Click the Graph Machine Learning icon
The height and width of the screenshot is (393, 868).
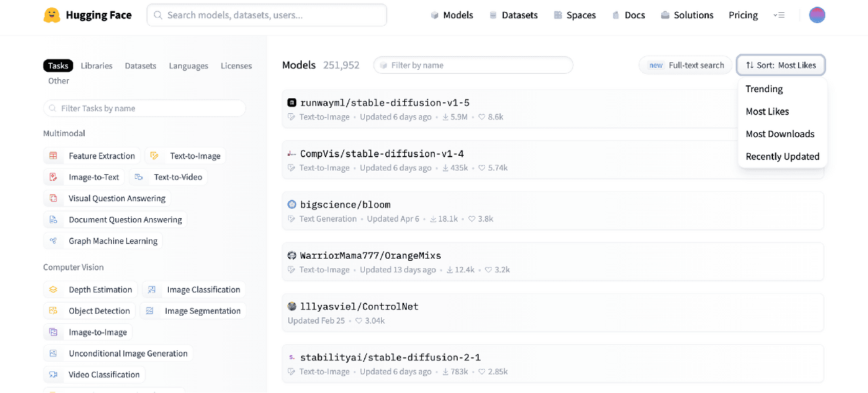pyautogui.click(x=53, y=241)
